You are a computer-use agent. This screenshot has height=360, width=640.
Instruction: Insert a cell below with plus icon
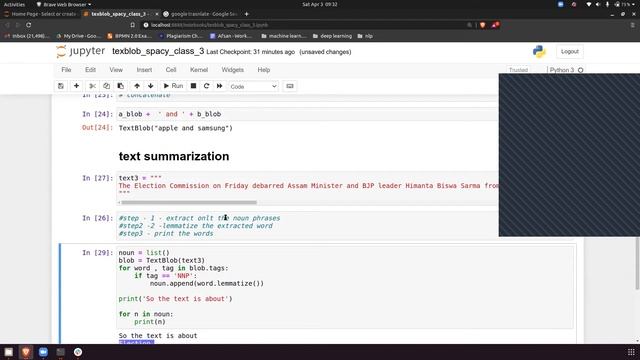point(76,86)
